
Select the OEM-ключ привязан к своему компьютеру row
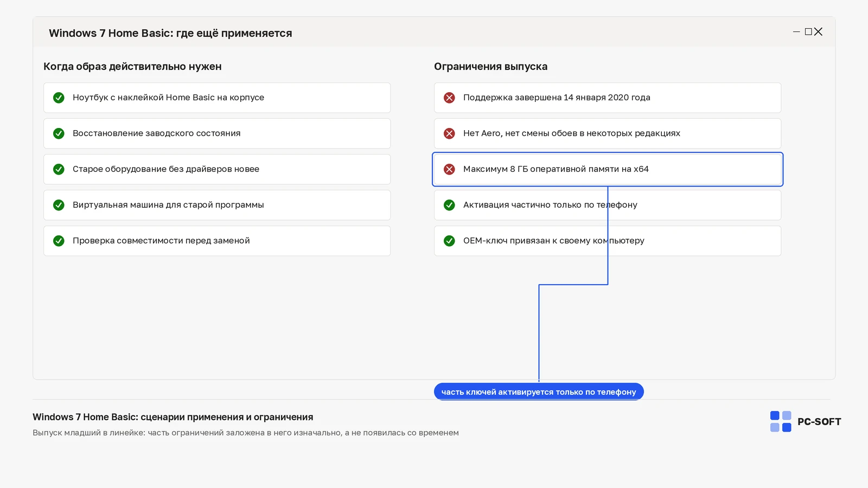pos(608,241)
